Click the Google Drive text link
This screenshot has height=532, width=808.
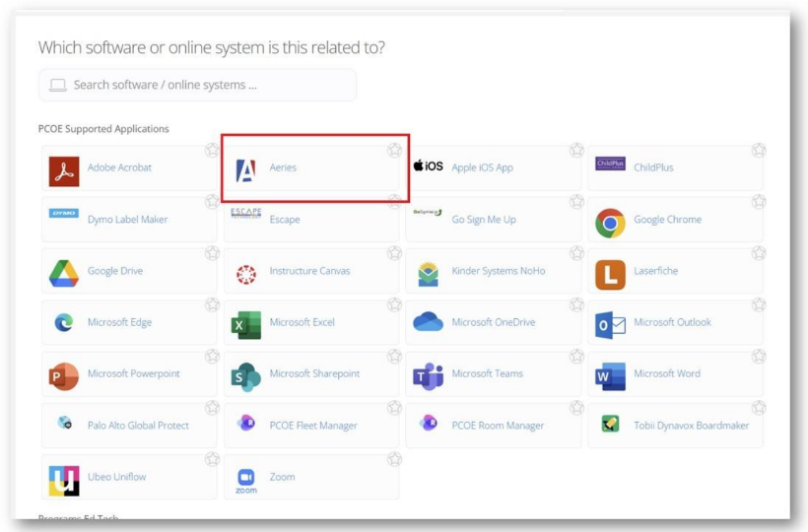point(115,271)
